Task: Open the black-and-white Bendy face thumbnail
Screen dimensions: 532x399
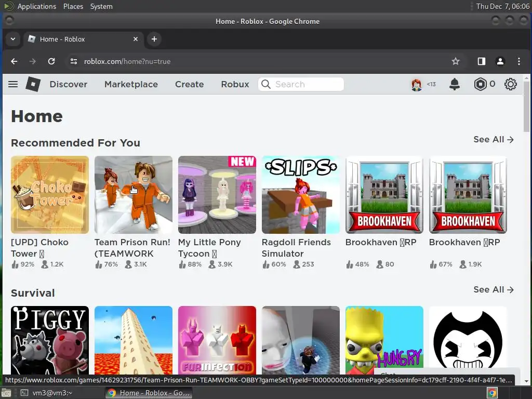Action: (x=468, y=340)
